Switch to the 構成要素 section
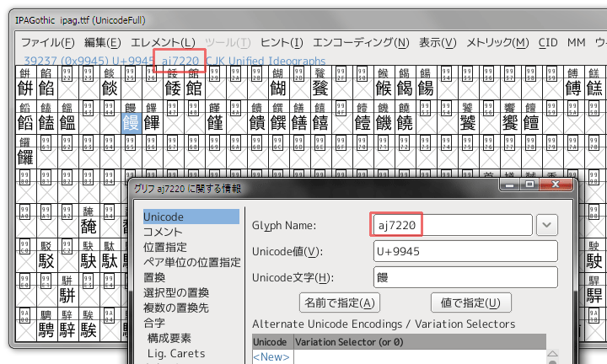 point(169,338)
